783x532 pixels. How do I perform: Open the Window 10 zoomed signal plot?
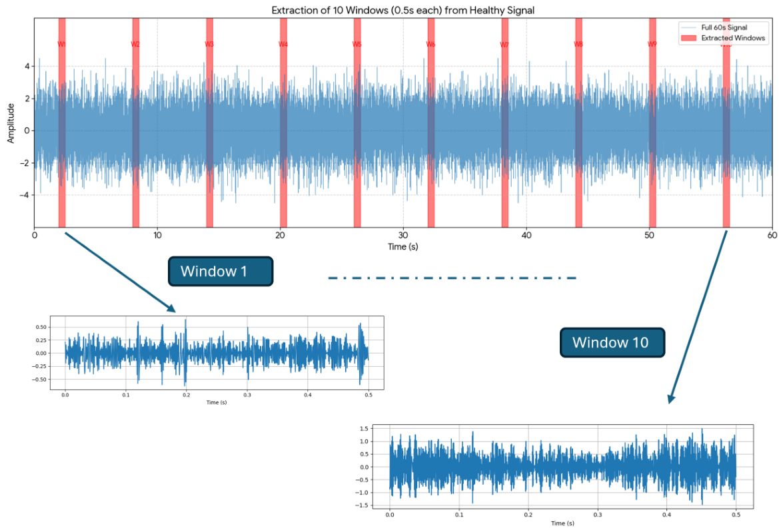click(563, 467)
